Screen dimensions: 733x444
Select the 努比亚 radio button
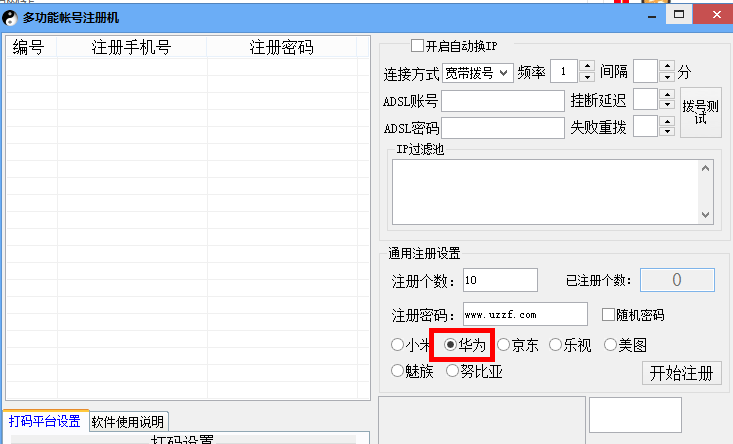pos(452,371)
